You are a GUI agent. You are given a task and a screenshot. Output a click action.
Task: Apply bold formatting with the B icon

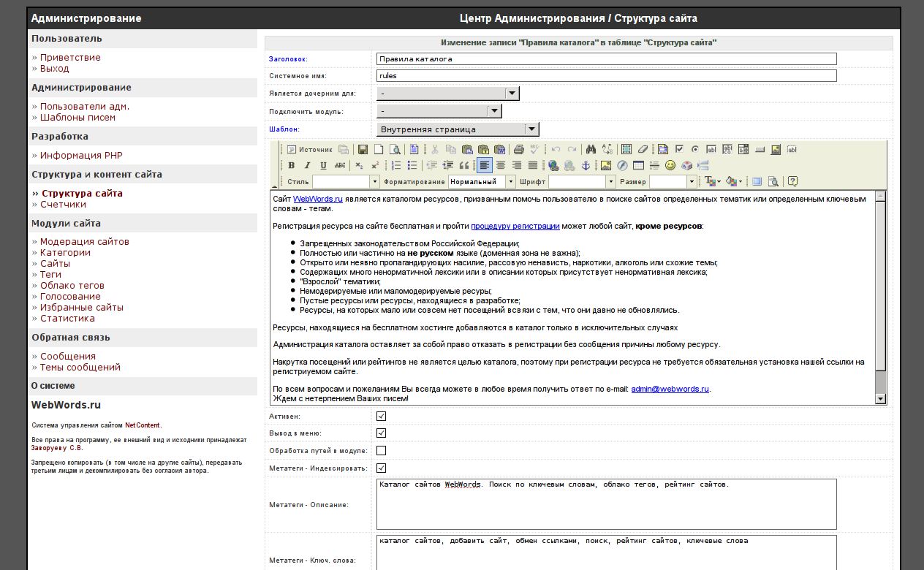(x=291, y=164)
